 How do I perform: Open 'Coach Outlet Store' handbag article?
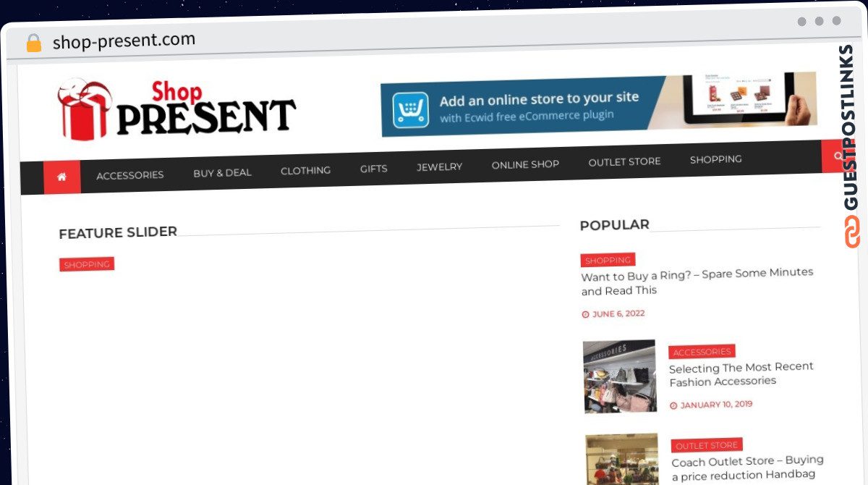[747, 468]
